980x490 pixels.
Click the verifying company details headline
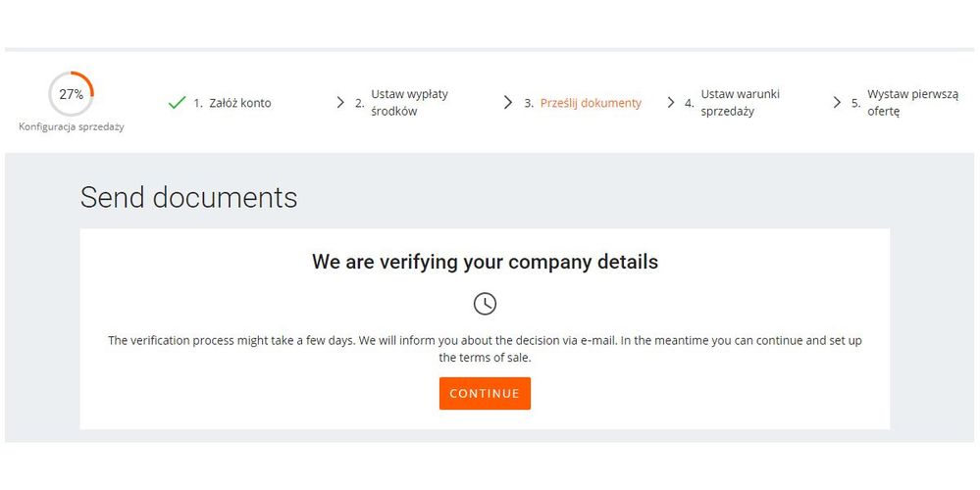pyautogui.click(x=485, y=262)
